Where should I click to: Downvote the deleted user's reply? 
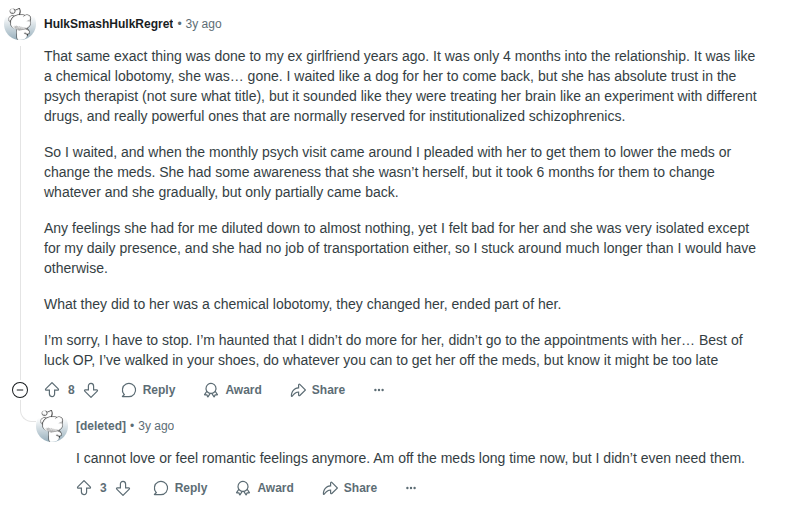pyautogui.click(x=123, y=488)
